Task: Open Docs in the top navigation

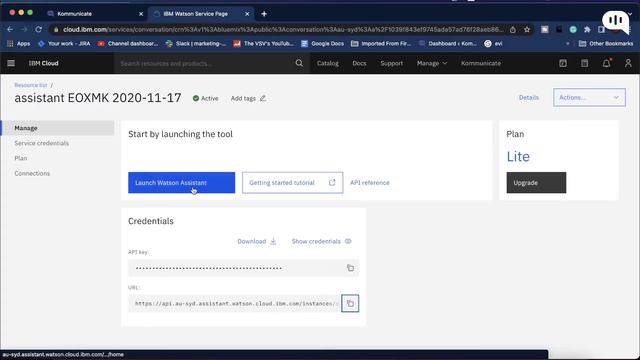Action: pyautogui.click(x=359, y=63)
